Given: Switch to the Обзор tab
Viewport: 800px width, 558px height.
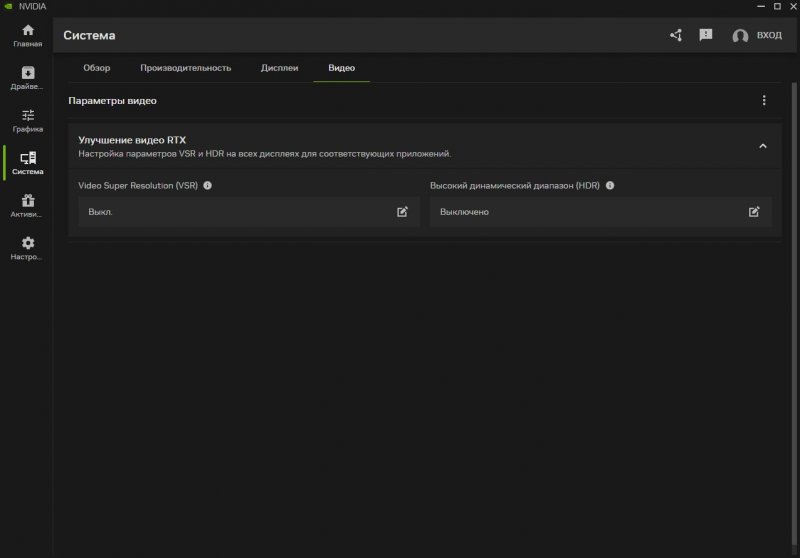Looking at the screenshot, I should (97, 68).
